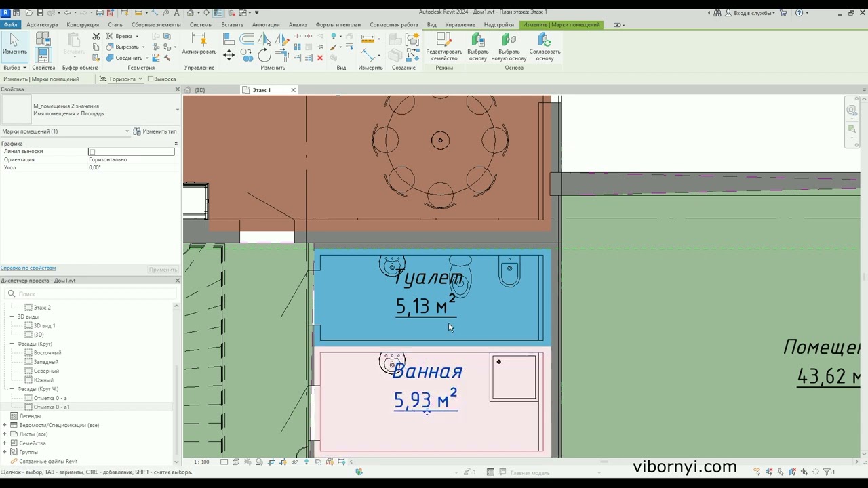Click the Cut scissors icon
The height and width of the screenshot is (488, 868).
96,36
